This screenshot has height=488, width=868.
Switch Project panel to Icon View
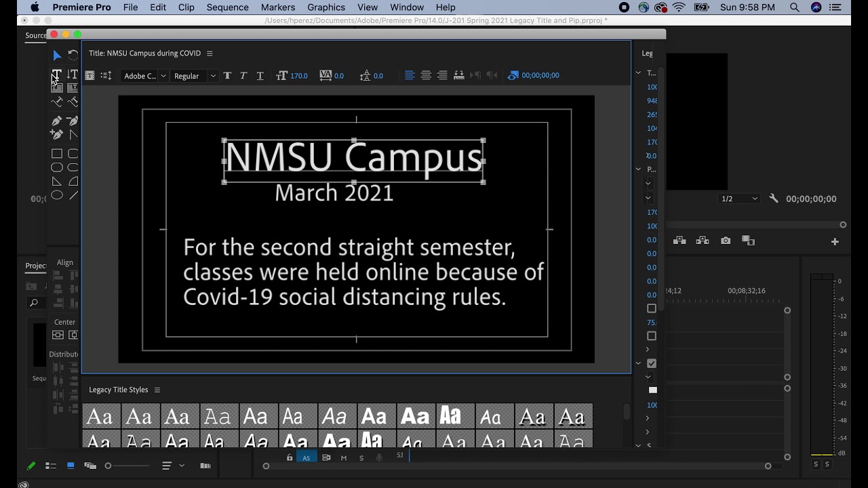click(71, 466)
